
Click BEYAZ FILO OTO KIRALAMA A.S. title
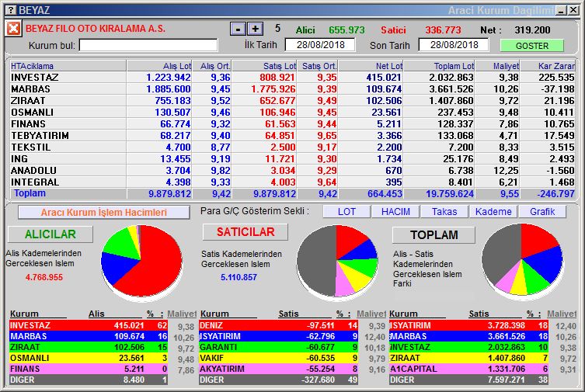(96, 28)
